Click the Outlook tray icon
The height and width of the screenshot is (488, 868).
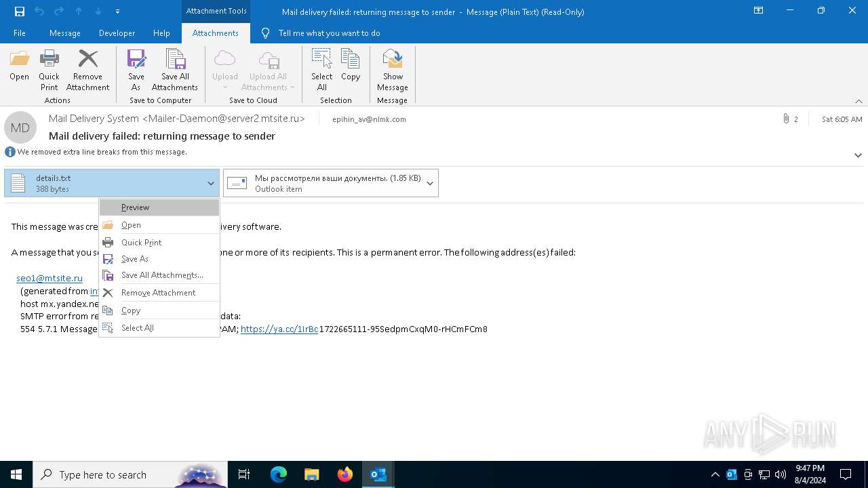click(732, 474)
